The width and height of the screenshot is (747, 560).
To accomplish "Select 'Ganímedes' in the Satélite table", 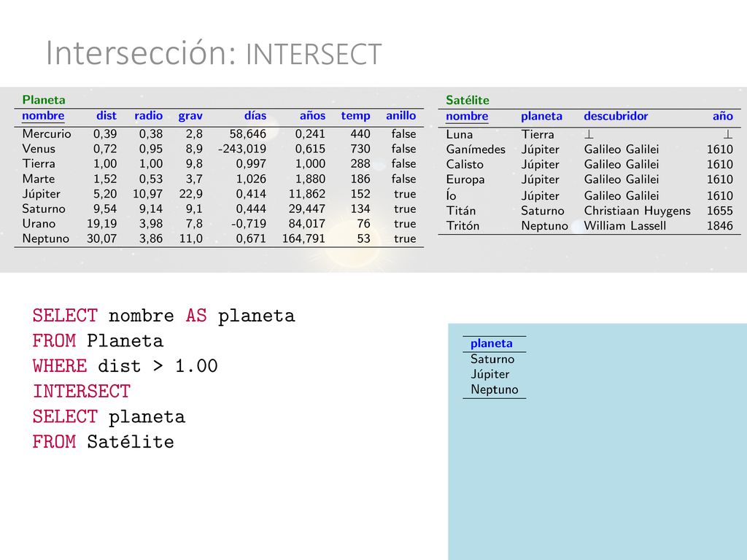I will (x=476, y=149).
